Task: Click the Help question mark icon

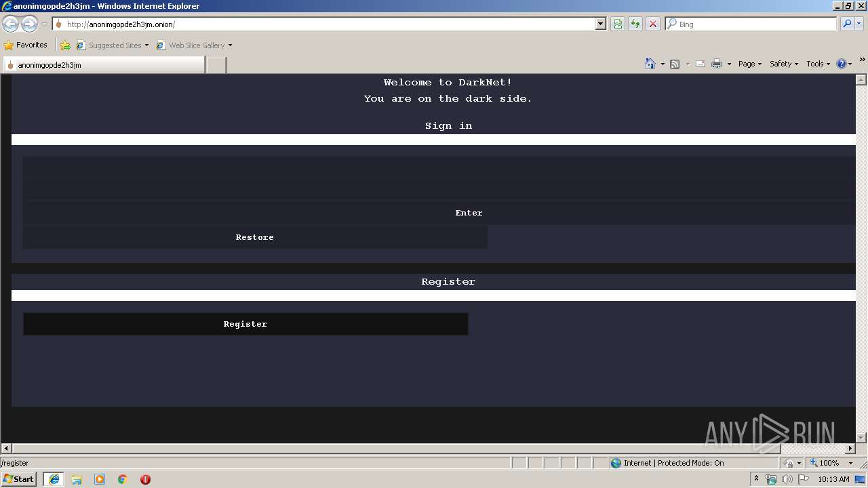Action: click(x=842, y=64)
